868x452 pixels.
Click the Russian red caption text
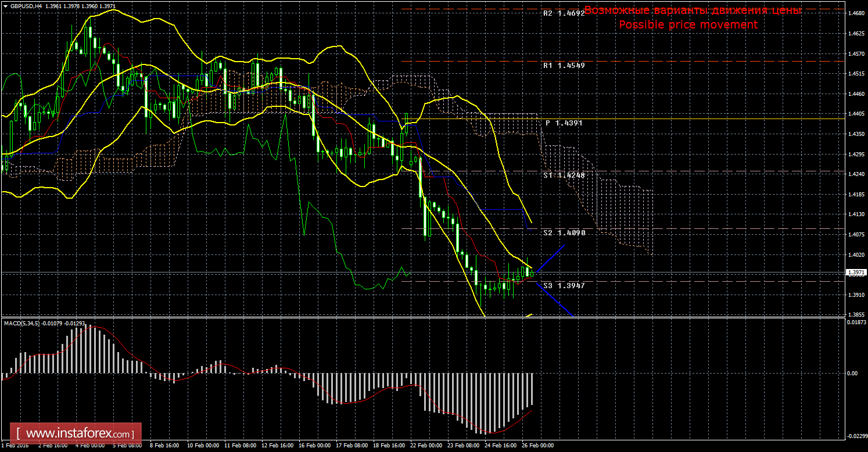tap(693, 10)
